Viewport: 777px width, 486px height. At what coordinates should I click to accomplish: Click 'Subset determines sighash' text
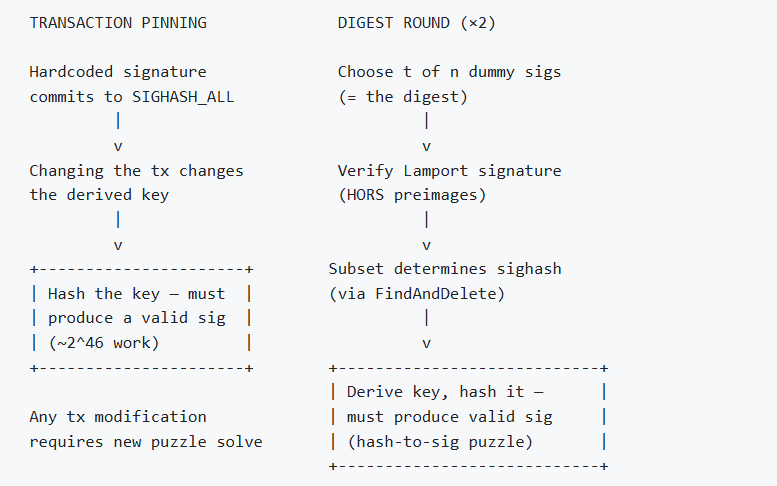click(x=445, y=269)
